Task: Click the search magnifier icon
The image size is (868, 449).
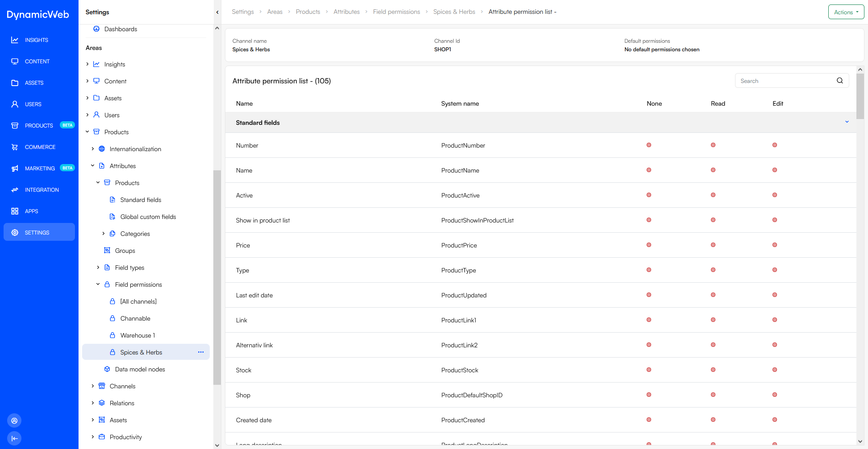Action: (840, 81)
